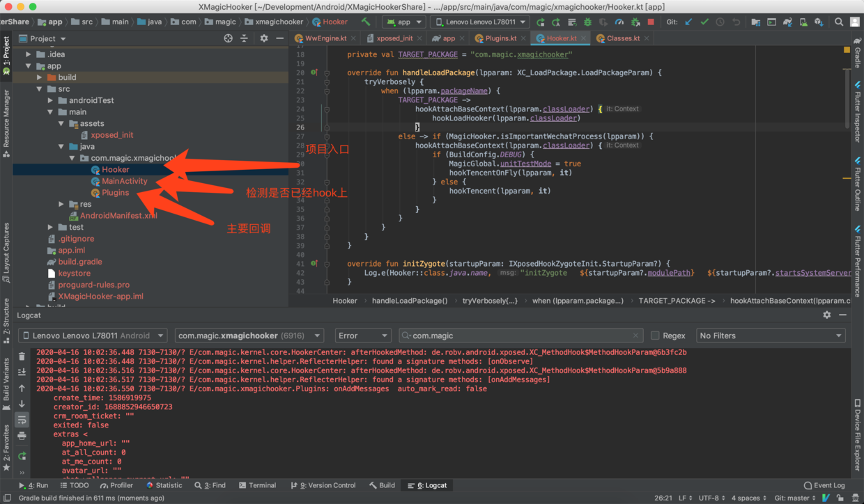Image resolution: width=864 pixels, height=504 pixels.
Task: Open the No Filters dropdown
Action: point(770,336)
